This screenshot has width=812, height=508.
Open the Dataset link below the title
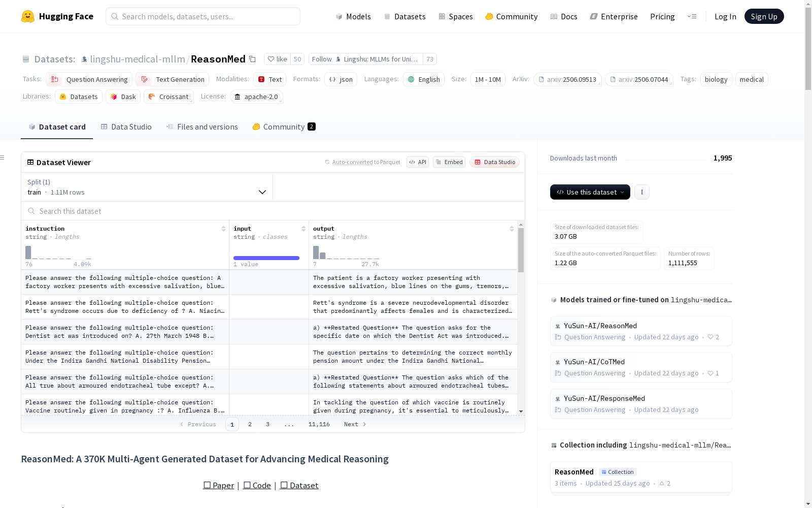(x=299, y=485)
